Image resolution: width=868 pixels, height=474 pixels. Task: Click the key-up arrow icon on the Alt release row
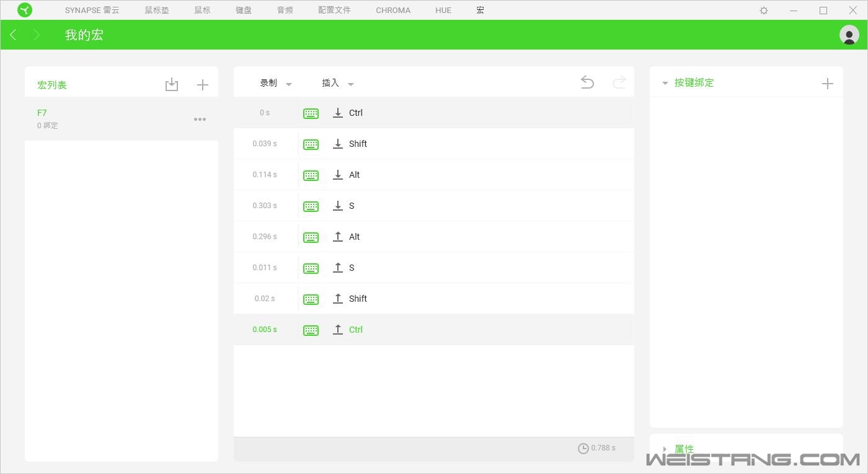point(338,236)
